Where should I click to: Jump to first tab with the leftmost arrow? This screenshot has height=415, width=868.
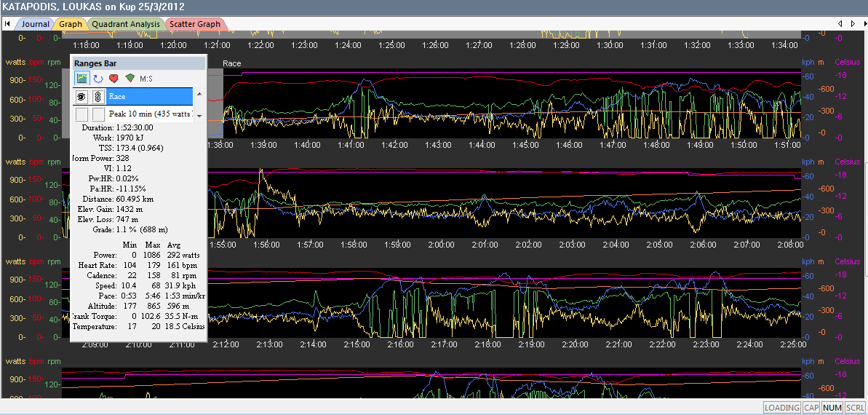[7, 24]
